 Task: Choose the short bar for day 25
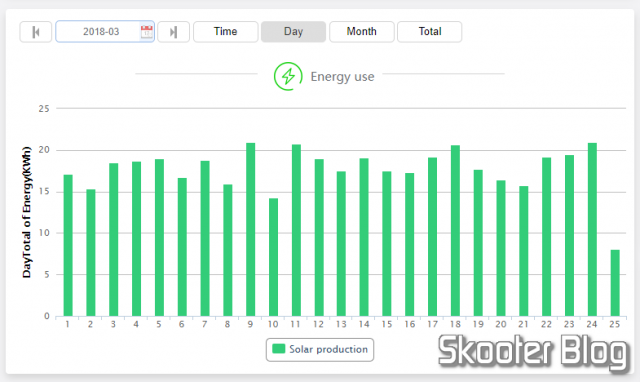click(x=615, y=283)
